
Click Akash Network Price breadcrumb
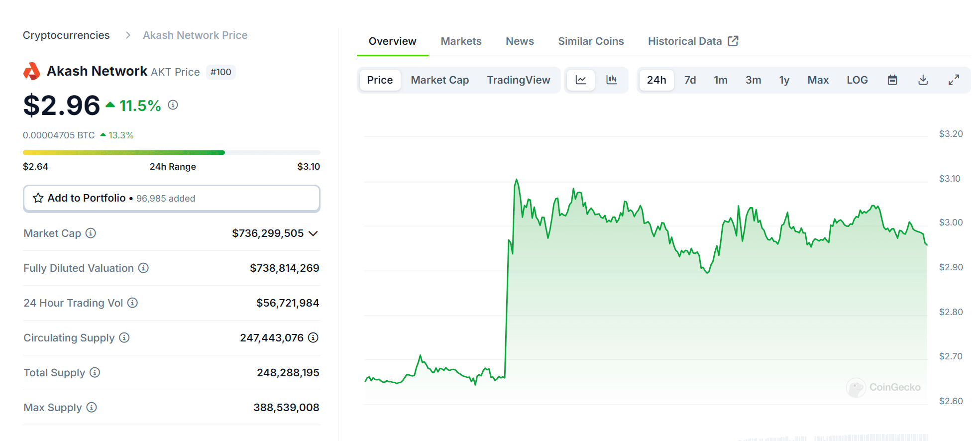[195, 35]
